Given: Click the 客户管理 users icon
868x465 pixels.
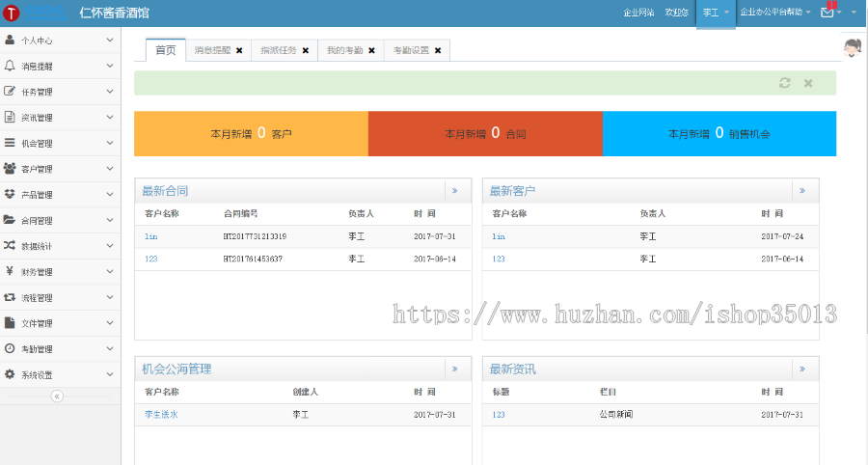Looking at the screenshot, I should tap(10, 168).
